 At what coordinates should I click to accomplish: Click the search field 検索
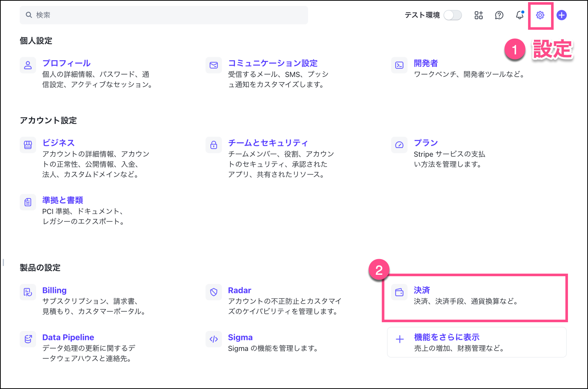click(164, 15)
